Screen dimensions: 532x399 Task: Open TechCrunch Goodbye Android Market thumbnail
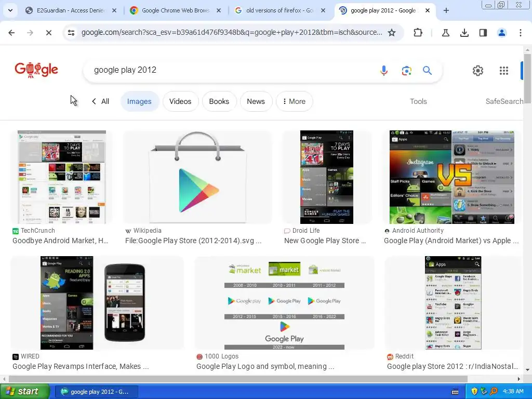[62, 177]
